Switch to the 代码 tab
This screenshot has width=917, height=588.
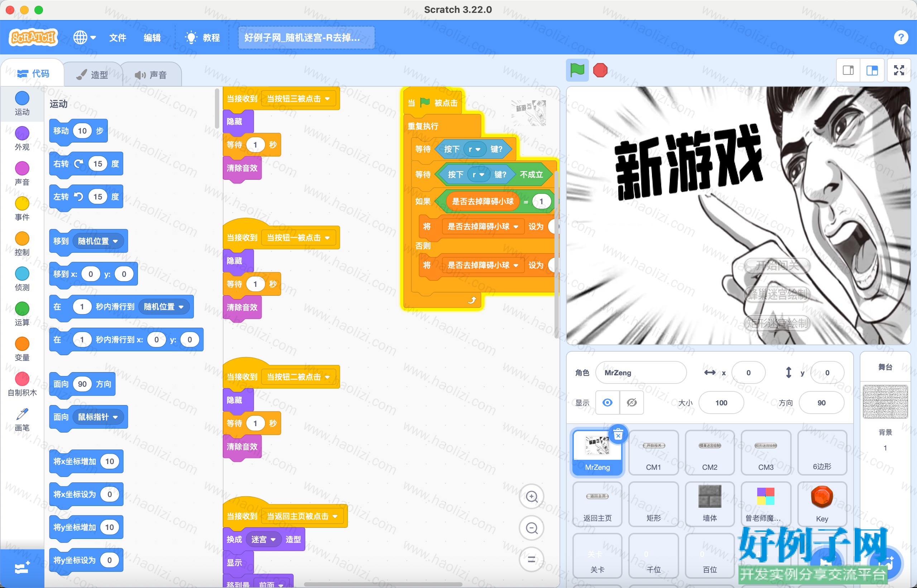coord(33,73)
